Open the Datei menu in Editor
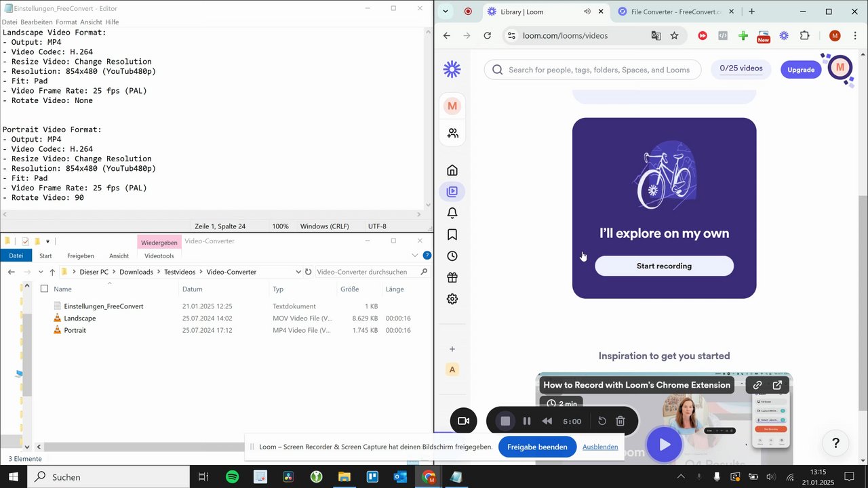868x488 pixels. [x=9, y=22]
